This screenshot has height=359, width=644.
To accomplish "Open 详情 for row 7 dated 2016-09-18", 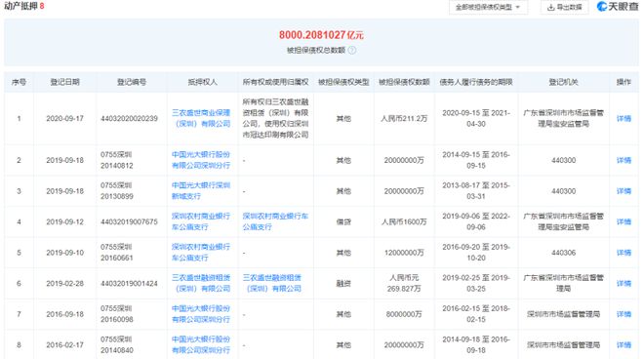I will point(624,314).
